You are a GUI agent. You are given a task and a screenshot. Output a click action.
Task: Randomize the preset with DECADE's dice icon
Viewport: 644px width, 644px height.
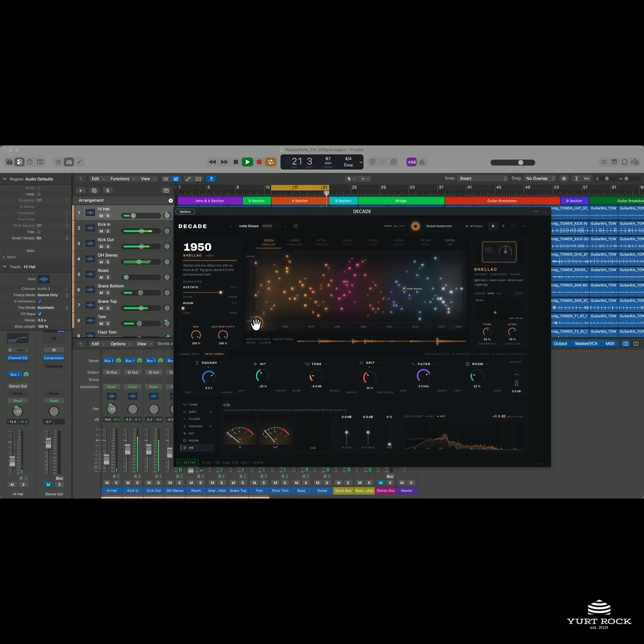[296, 226]
